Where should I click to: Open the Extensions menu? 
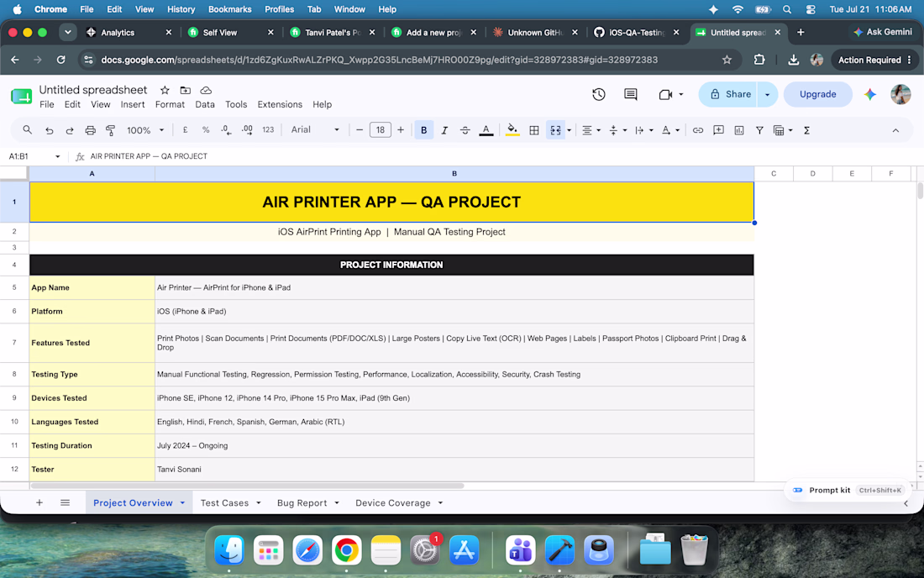(x=280, y=104)
